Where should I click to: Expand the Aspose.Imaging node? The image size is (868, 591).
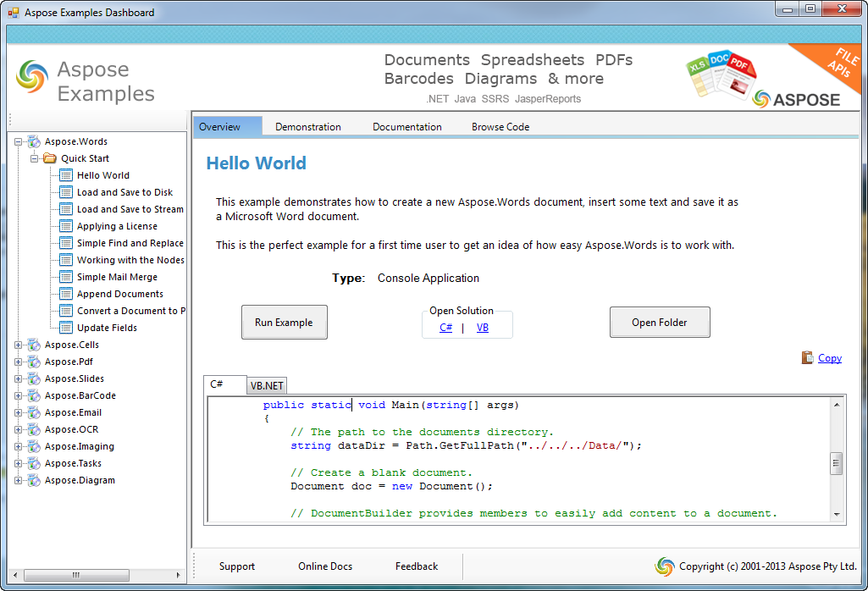point(19,446)
